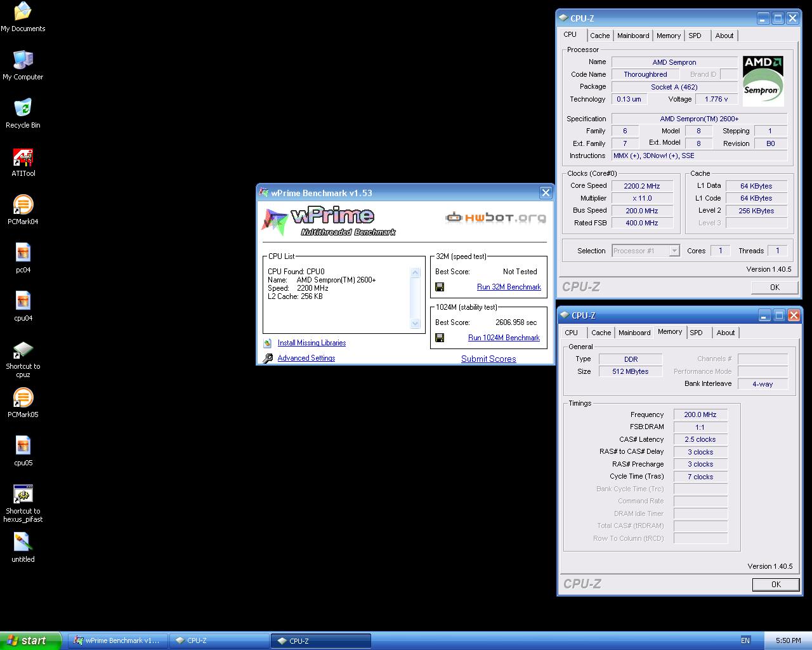This screenshot has height=650, width=812.
Task: Click the save icon under 1024M stability test
Action: [440, 338]
